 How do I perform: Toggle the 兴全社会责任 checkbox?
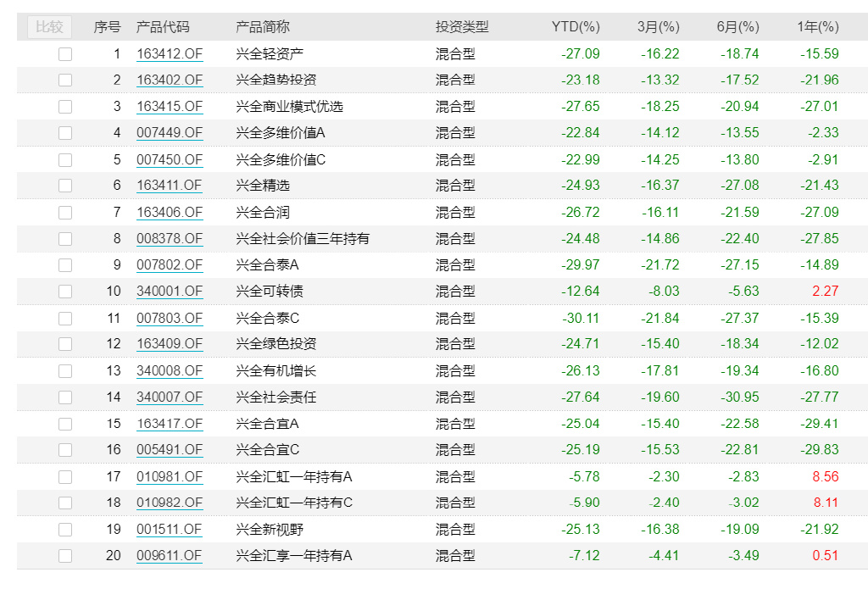pos(65,397)
